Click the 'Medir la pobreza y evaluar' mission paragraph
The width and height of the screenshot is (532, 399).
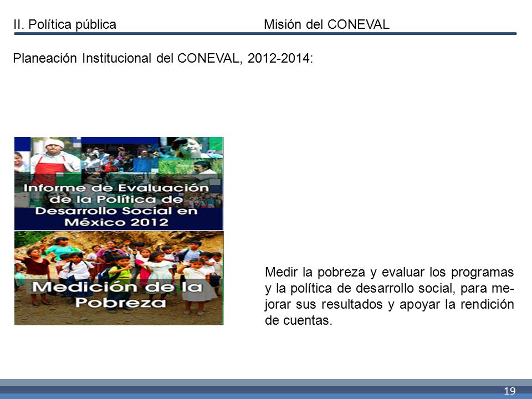coord(389,296)
